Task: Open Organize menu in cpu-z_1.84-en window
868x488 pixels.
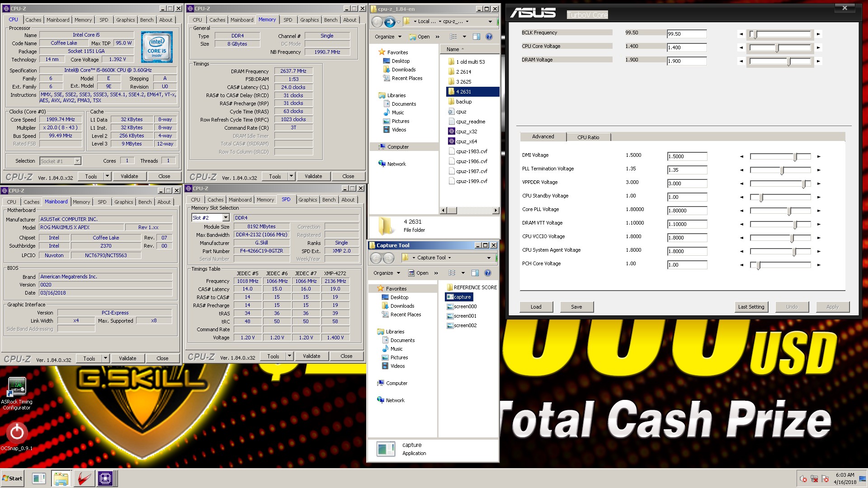Action: [x=387, y=37]
